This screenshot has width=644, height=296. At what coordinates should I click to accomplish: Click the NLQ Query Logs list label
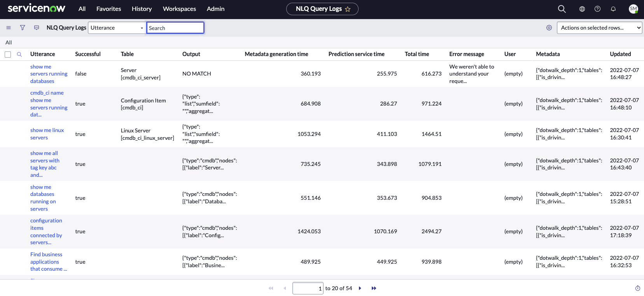(66, 28)
